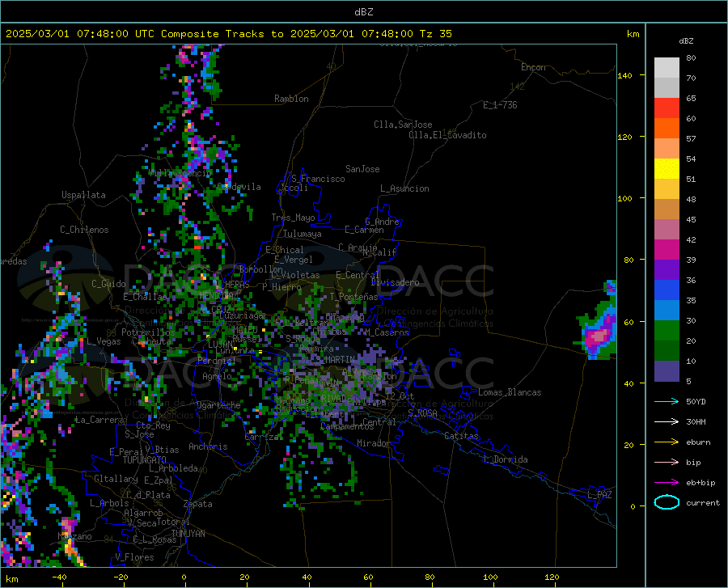Select the slate 5-10 dBZ swatch
The height and width of the screenshot is (588, 728).
pyautogui.click(x=667, y=371)
